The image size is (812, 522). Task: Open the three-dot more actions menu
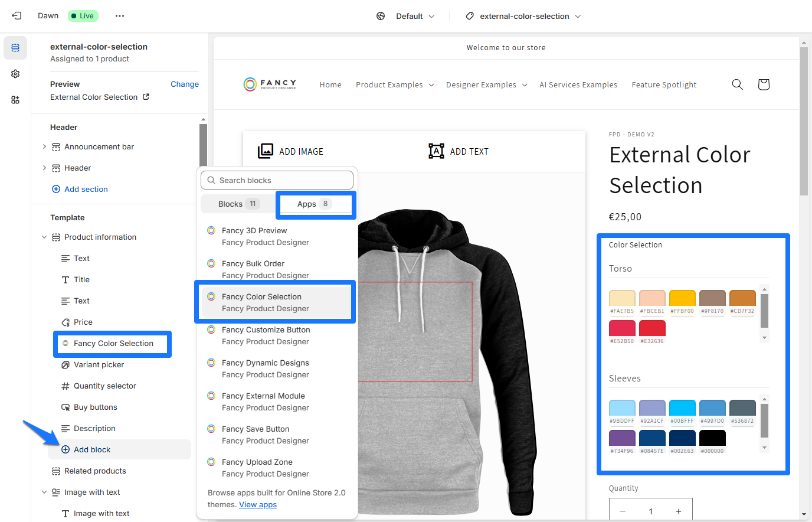coord(120,16)
